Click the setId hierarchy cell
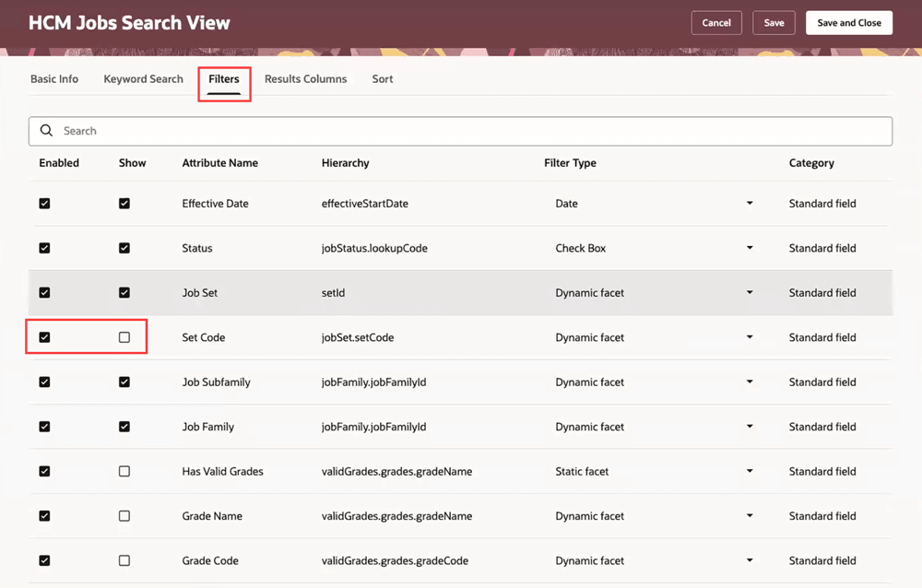 coord(333,293)
